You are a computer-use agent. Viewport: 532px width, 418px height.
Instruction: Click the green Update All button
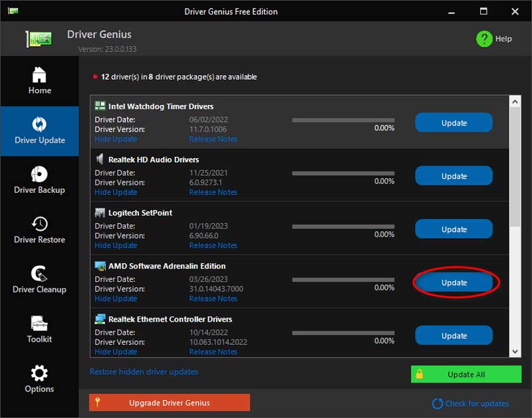466,374
